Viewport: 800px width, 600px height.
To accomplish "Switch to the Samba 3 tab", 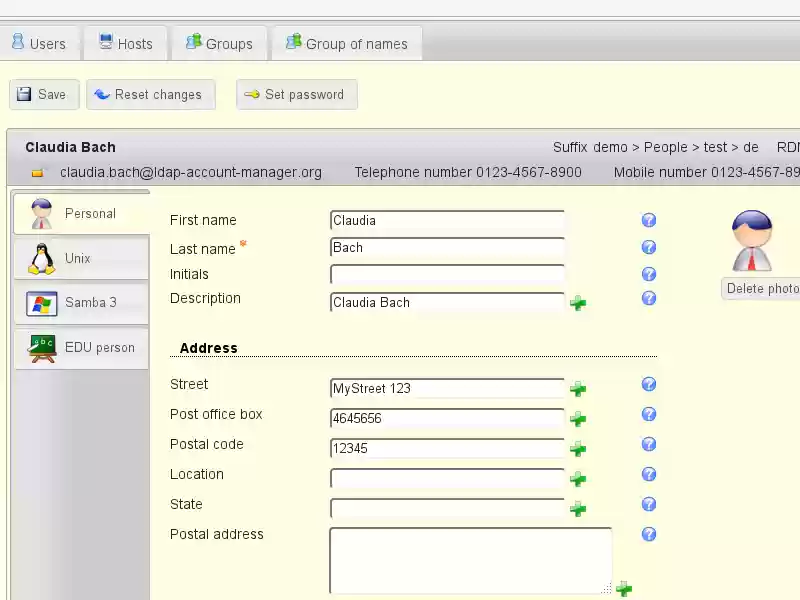I will click(x=80, y=302).
